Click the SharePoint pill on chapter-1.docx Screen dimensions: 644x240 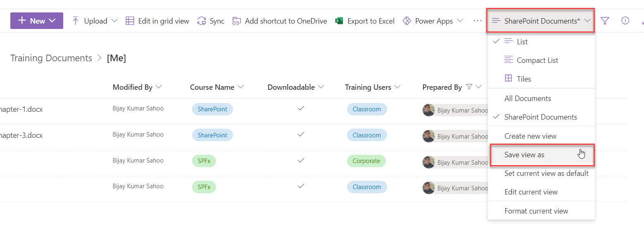click(x=212, y=109)
